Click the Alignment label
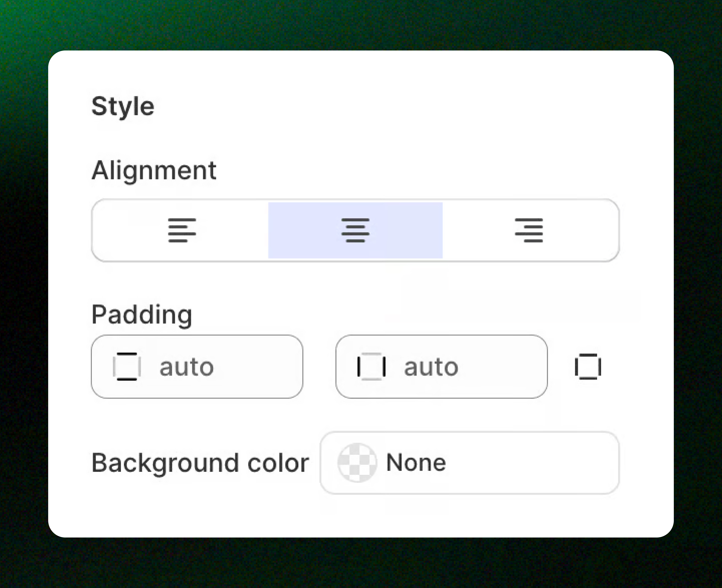This screenshot has height=588, width=722. click(x=154, y=170)
